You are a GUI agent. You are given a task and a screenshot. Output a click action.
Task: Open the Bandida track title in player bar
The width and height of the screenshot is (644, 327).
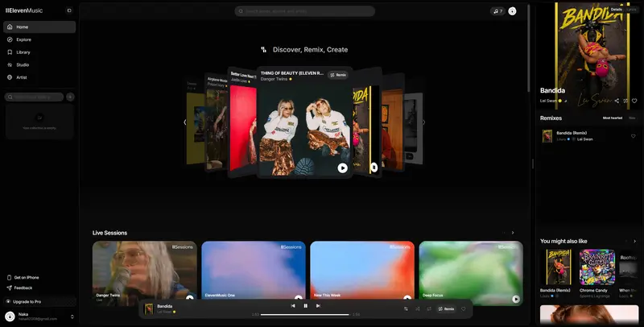click(x=165, y=306)
